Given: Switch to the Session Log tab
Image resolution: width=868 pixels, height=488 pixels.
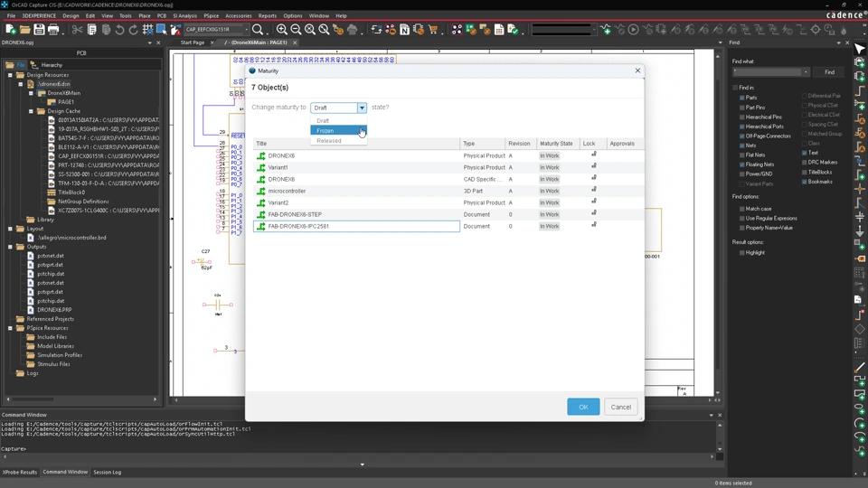Looking at the screenshot, I should (107, 473).
